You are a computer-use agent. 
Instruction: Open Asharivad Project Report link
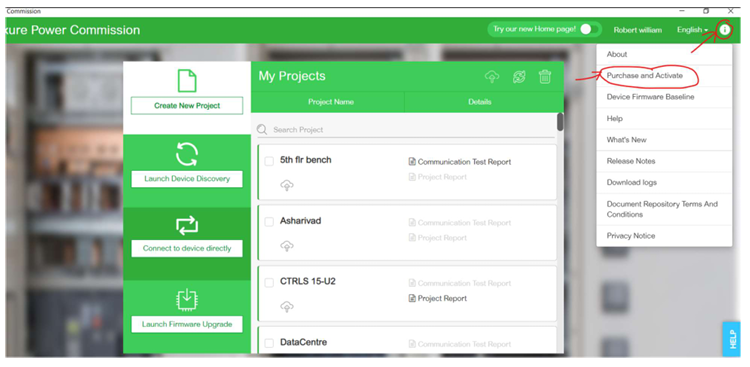coord(442,238)
